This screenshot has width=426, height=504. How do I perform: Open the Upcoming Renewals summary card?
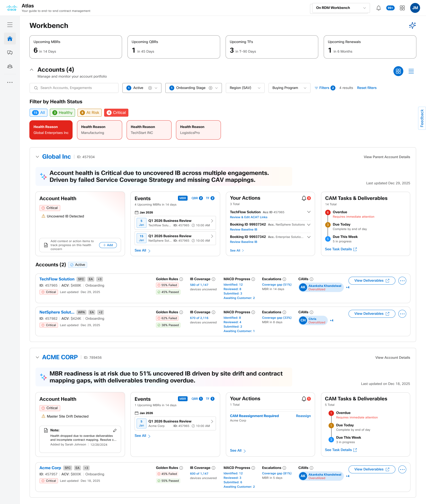pos(370,47)
